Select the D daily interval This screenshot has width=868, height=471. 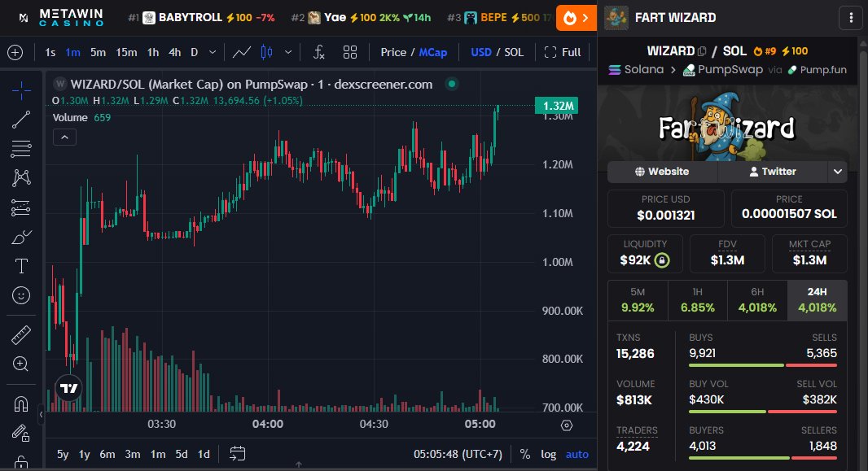pyautogui.click(x=195, y=53)
